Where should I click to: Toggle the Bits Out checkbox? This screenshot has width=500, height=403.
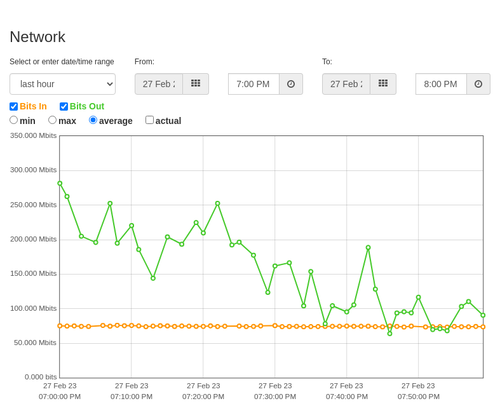click(x=64, y=106)
